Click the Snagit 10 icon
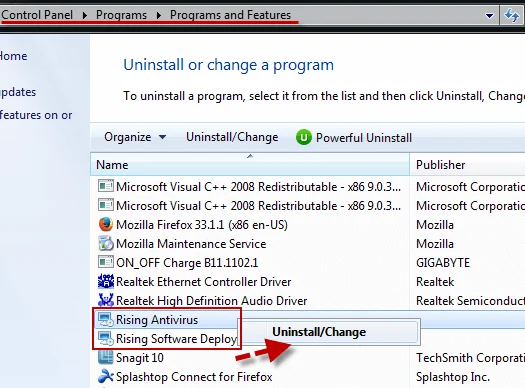Image resolution: width=525 pixels, height=388 pixels. (105, 357)
